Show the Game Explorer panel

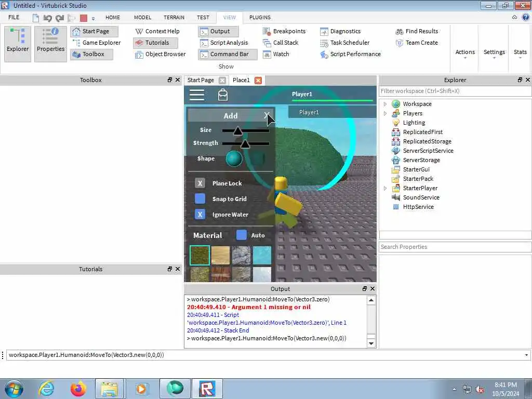97,43
